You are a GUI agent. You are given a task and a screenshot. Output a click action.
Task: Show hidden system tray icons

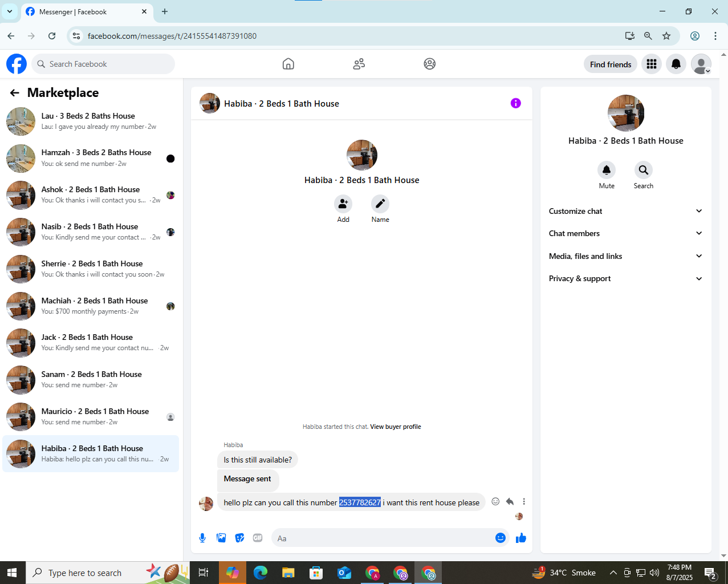[613, 573]
